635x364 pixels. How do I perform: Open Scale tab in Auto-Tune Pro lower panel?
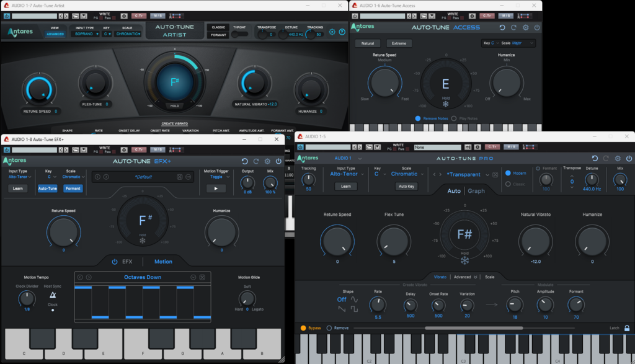[x=490, y=277]
